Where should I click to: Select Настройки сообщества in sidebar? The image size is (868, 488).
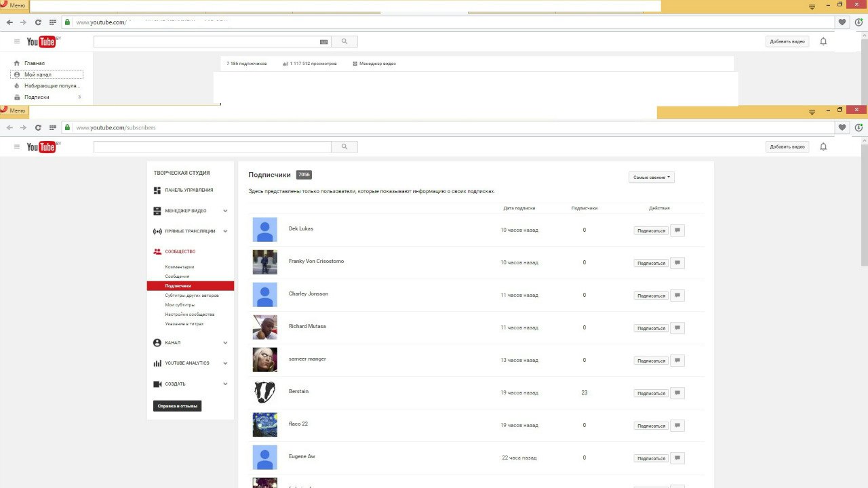(x=189, y=314)
